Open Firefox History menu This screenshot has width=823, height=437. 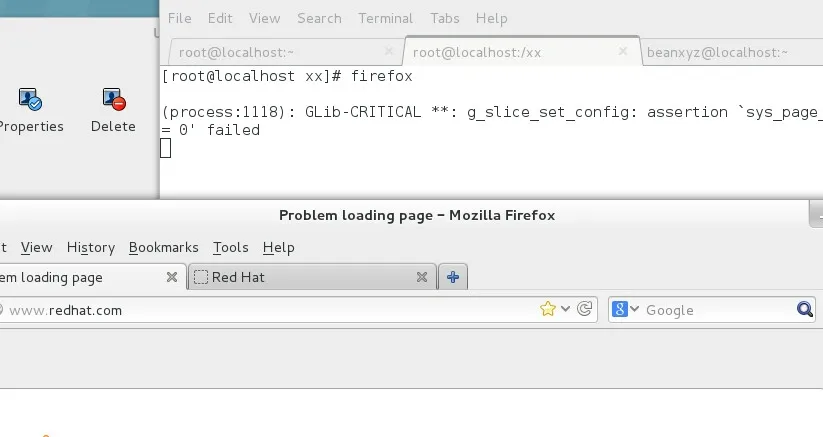91,247
